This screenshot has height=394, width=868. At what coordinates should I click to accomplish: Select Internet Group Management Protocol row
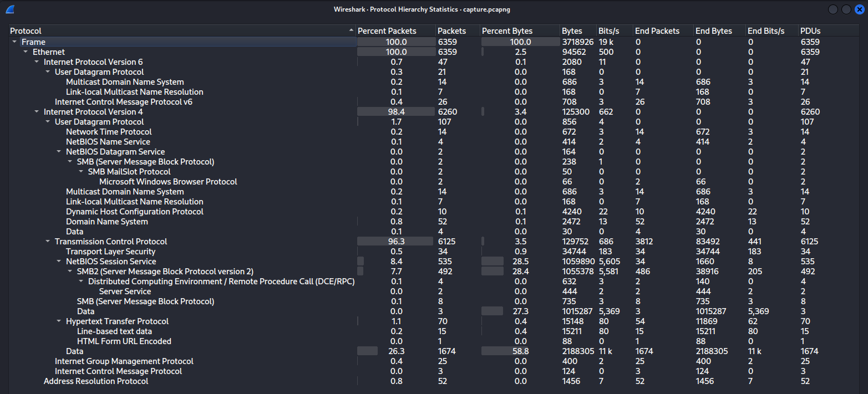tap(434, 361)
